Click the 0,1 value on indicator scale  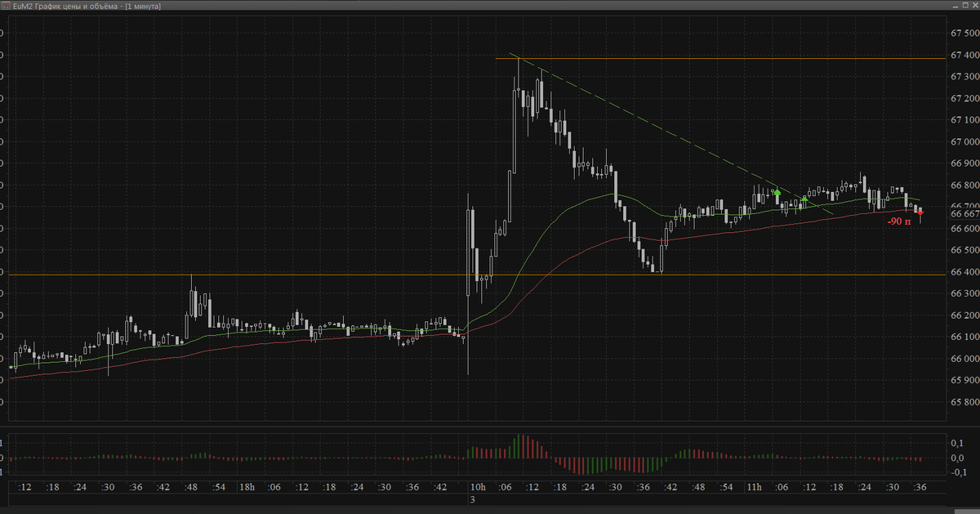tap(959, 442)
